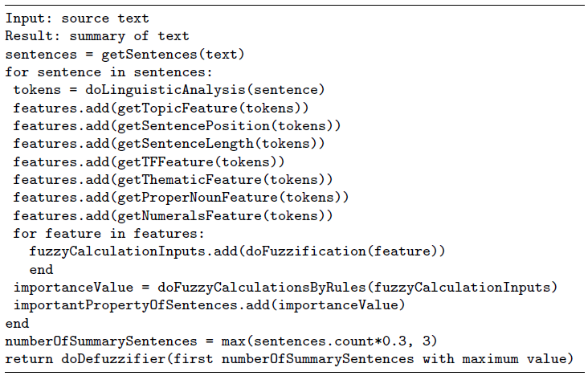Select the getTopicFeature line
Viewport: 588px width, 380px height.
coord(161,108)
